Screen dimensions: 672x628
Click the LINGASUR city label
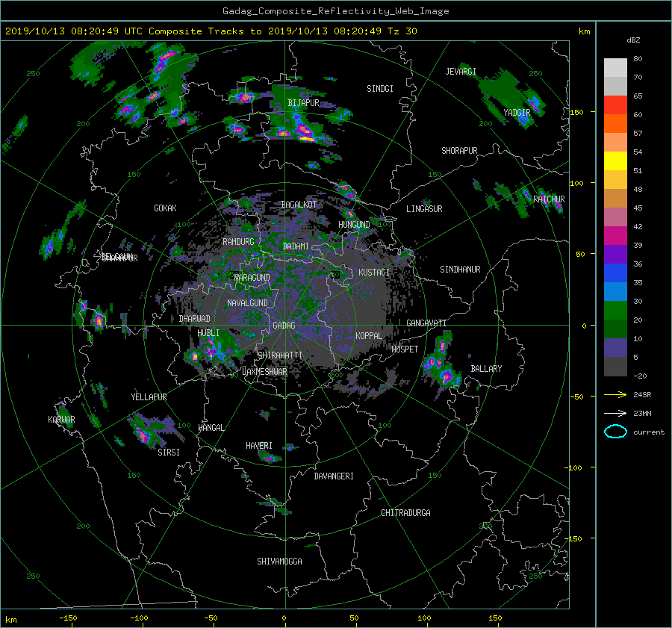[424, 209]
